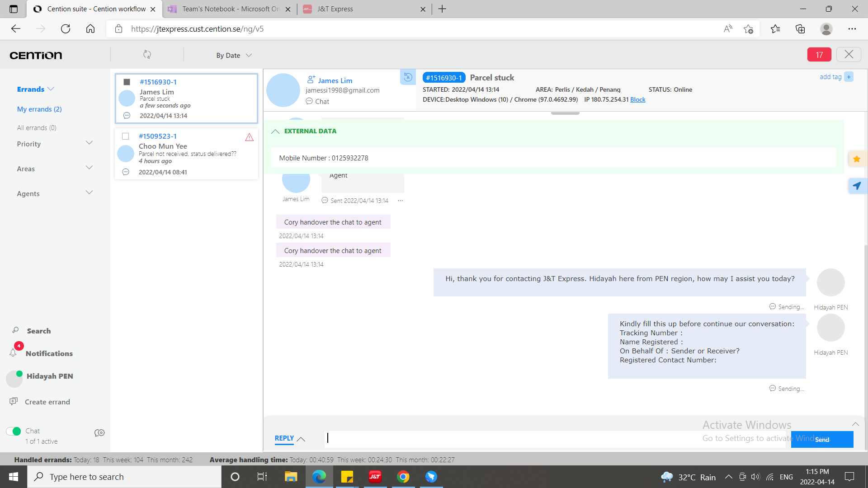Uncheck the box for errand #1516930-1

(127, 82)
